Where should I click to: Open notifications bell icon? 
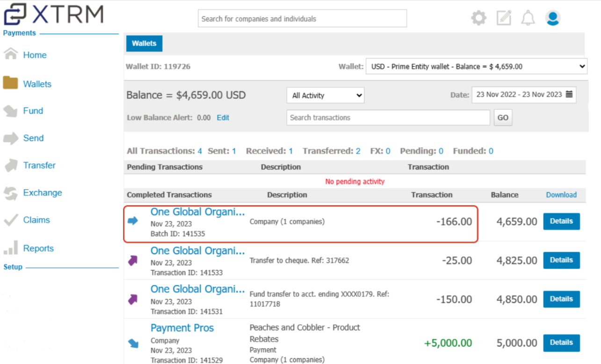point(528,18)
